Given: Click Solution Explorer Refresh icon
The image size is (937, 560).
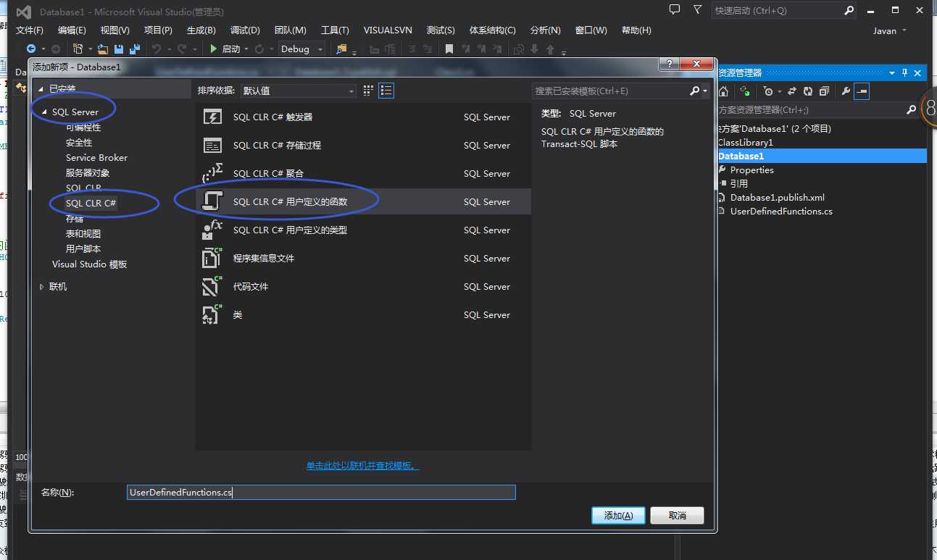Looking at the screenshot, I should pos(808,91).
